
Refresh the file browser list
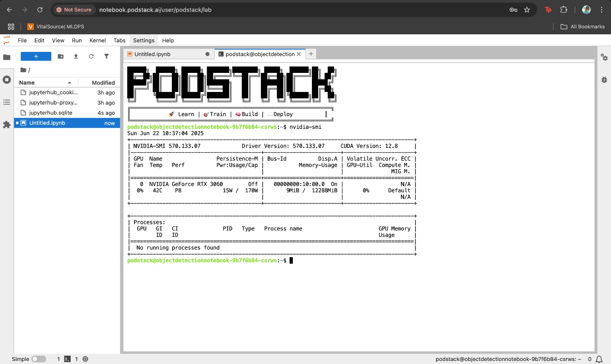coord(91,56)
